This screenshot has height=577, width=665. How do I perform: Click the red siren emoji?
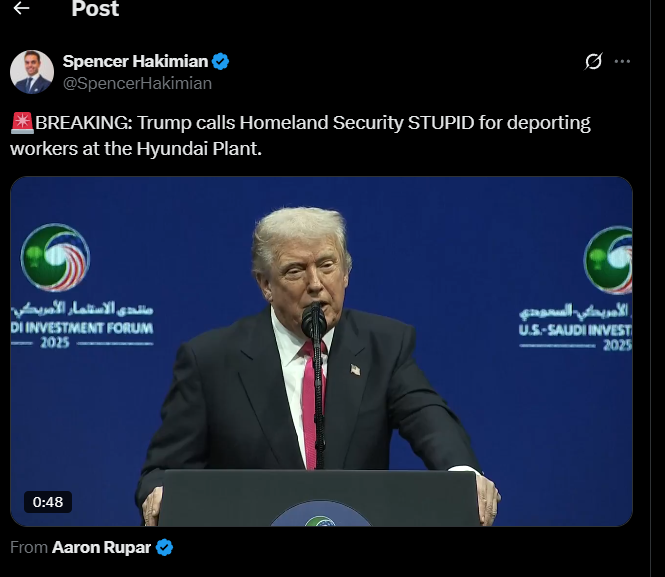click(x=22, y=123)
